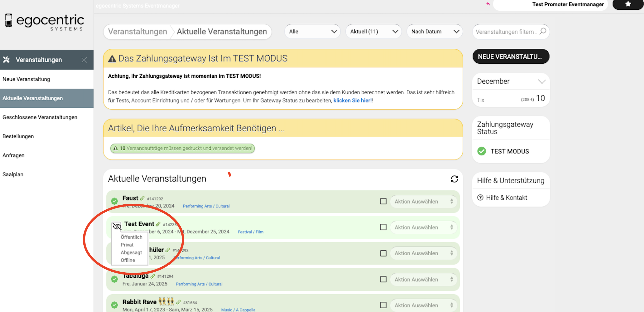Click the link icon next to Faust

[x=142, y=198]
